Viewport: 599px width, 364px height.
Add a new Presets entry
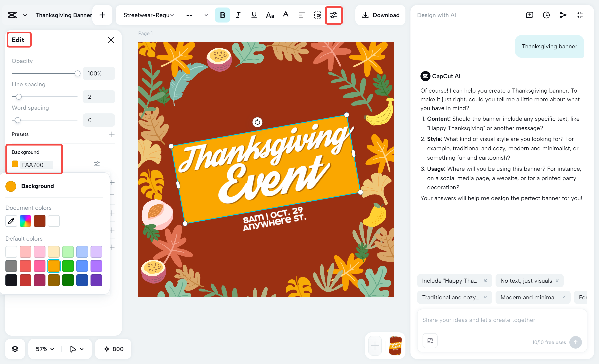pyautogui.click(x=112, y=134)
